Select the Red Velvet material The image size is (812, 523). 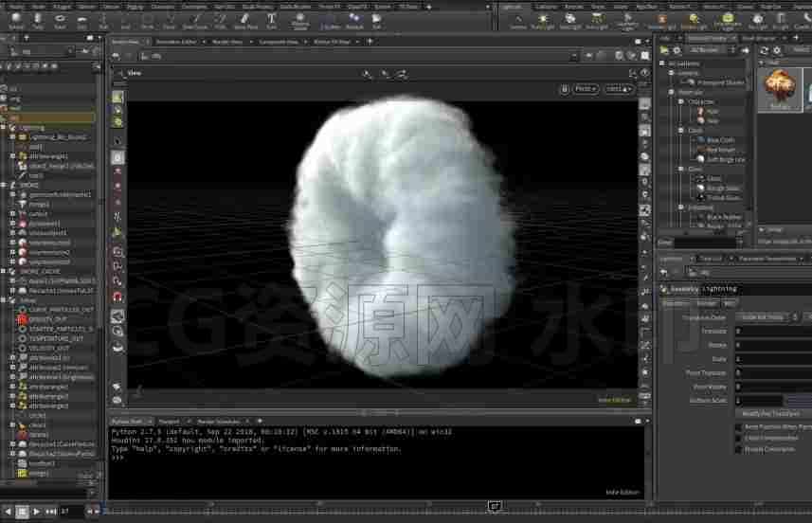720,150
